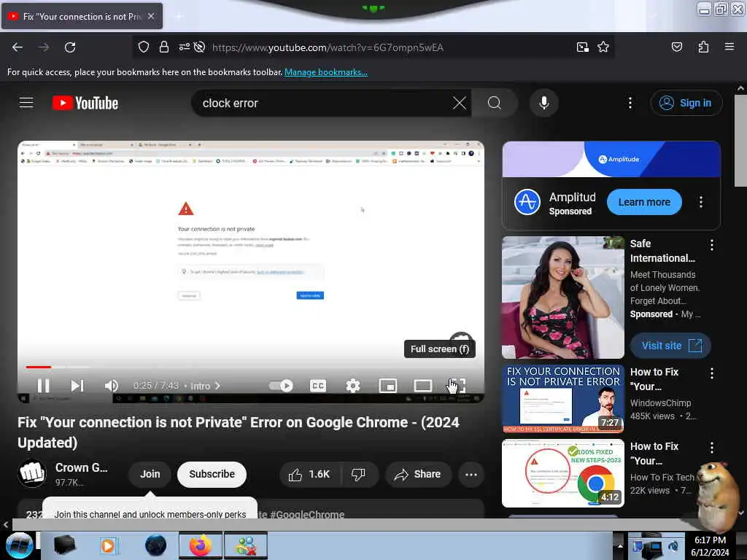Image resolution: width=747 pixels, height=560 pixels.
Task: Expand the Intro chapter chevron
Action: coord(217,386)
